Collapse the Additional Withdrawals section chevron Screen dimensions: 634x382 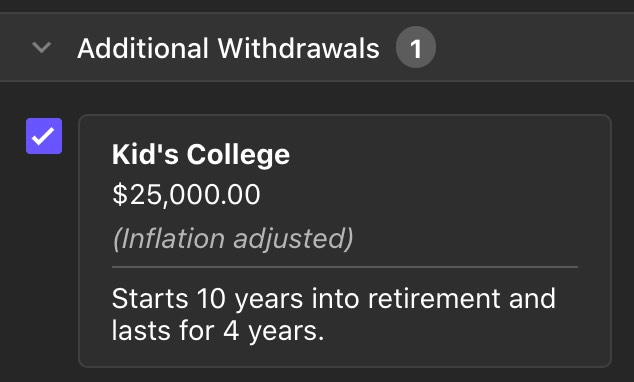click(42, 48)
